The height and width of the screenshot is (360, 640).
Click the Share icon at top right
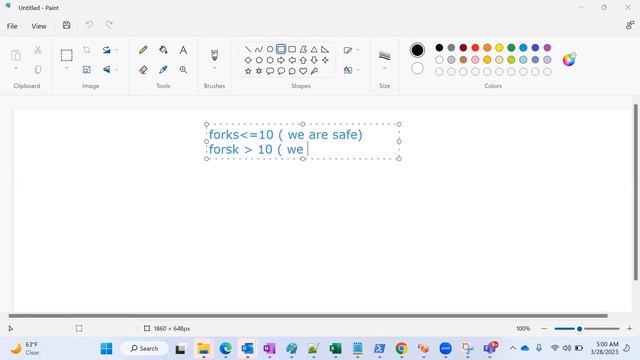tap(630, 25)
